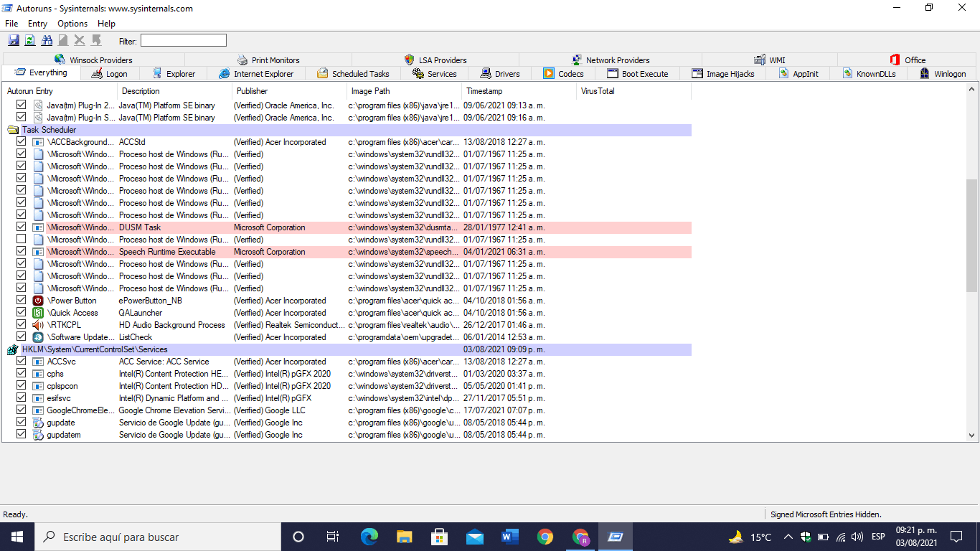Open the KnownDLLs tab

point(869,73)
